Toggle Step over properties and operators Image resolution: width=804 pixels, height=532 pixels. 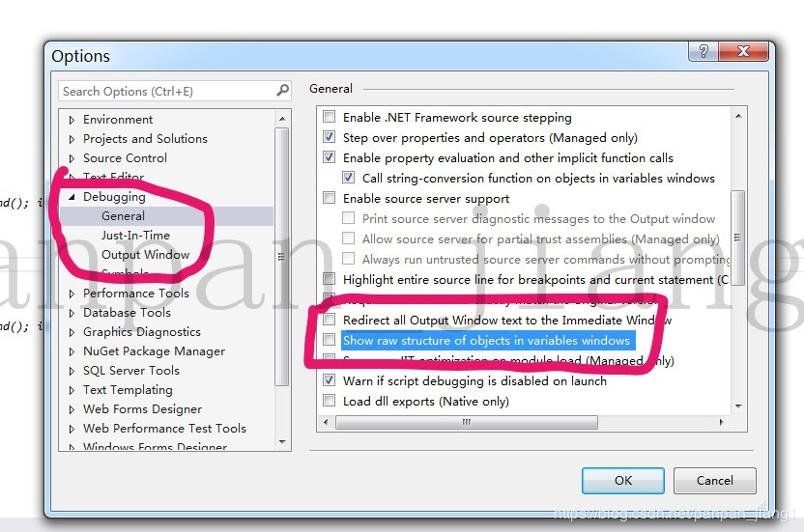[x=330, y=138]
